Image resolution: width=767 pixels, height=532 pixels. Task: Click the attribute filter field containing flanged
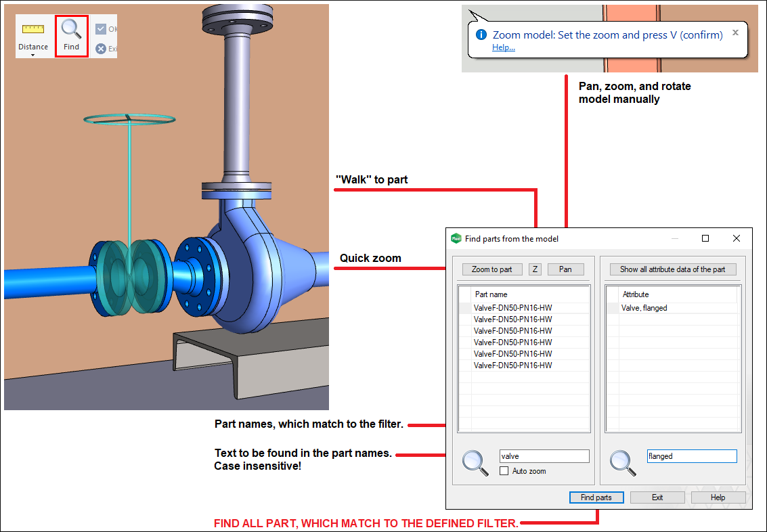(692, 456)
